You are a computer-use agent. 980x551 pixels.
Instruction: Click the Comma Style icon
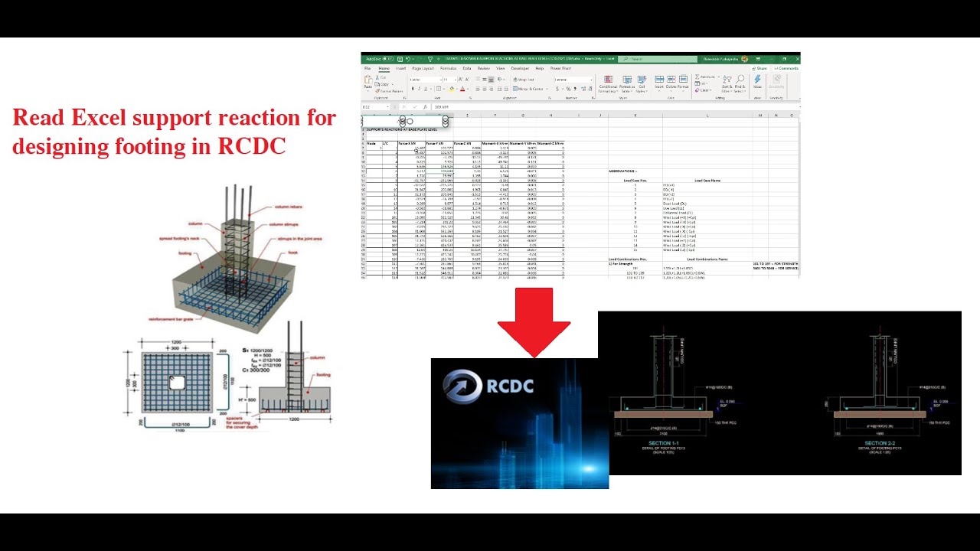(x=575, y=89)
